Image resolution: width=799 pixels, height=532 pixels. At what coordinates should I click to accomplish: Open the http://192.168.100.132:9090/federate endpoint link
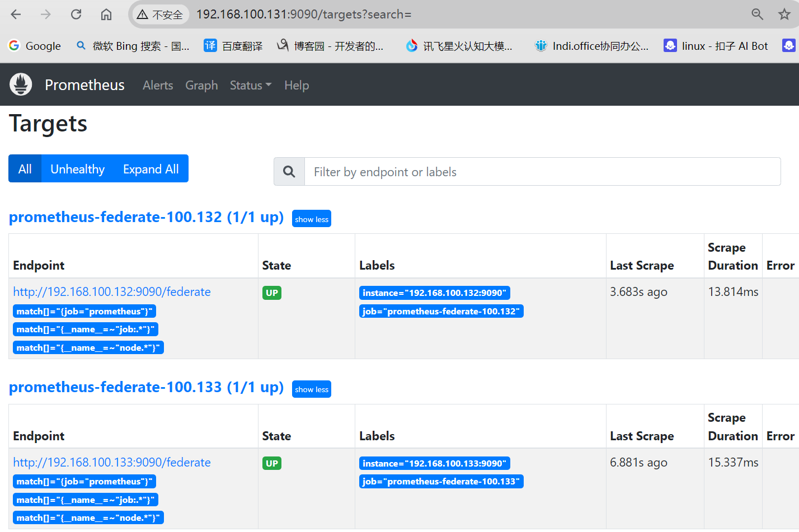coord(112,292)
